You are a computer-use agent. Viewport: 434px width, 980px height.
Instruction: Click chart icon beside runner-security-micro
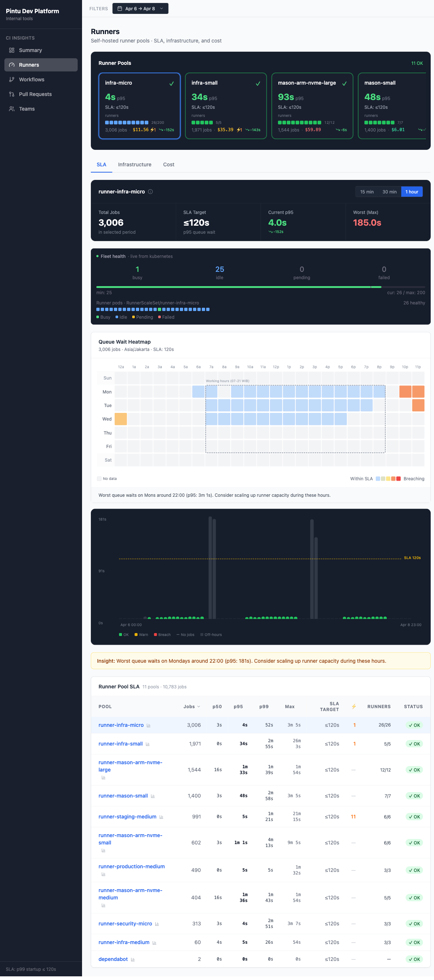(157, 924)
